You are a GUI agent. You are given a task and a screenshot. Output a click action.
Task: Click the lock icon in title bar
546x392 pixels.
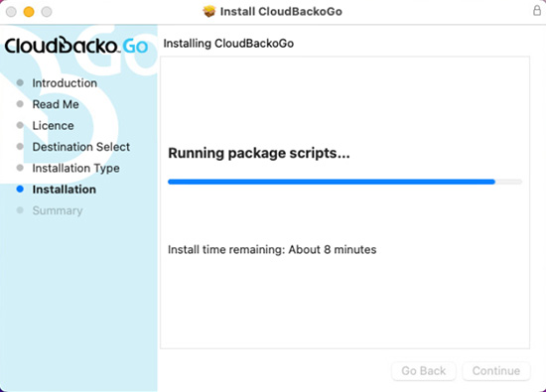(537, 11)
